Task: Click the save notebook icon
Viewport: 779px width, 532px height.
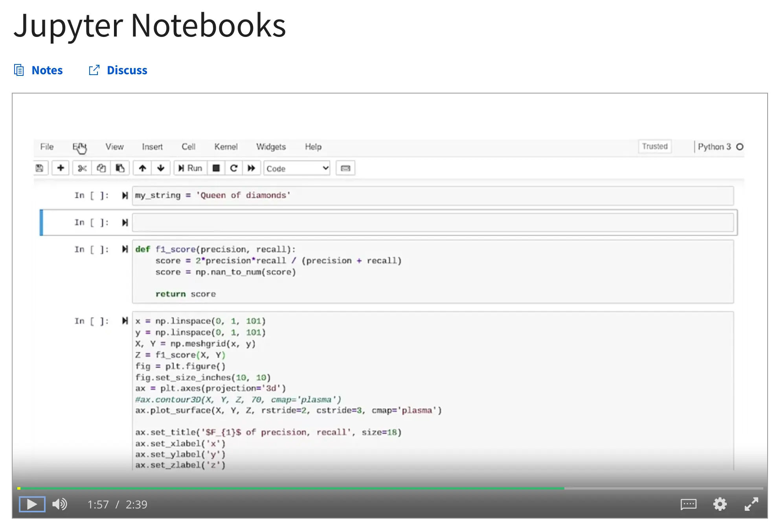Action: click(x=39, y=168)
